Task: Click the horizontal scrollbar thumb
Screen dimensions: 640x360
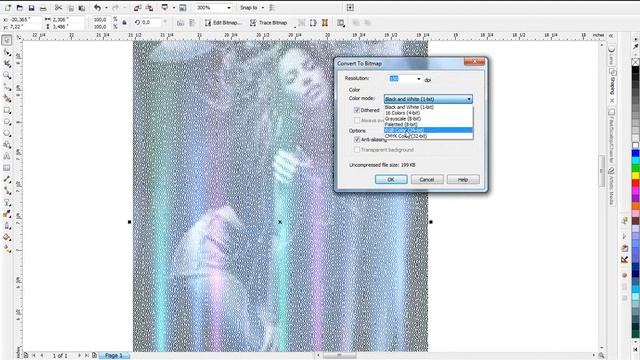Action: (x=339, y=356)
